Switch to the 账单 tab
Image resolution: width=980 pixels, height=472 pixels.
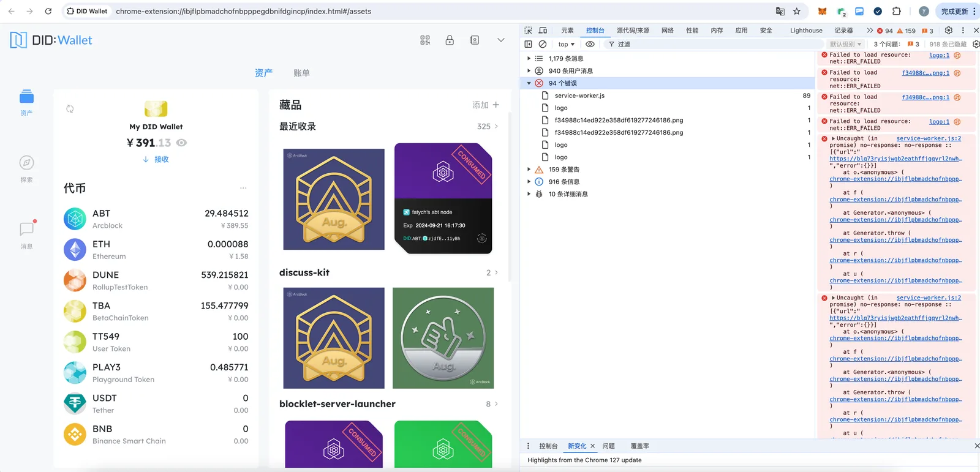[x=301, y=73]
